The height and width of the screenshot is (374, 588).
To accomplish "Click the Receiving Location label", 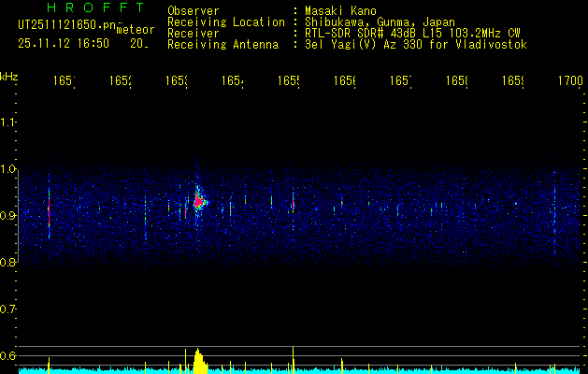I will tap(226, 22).
